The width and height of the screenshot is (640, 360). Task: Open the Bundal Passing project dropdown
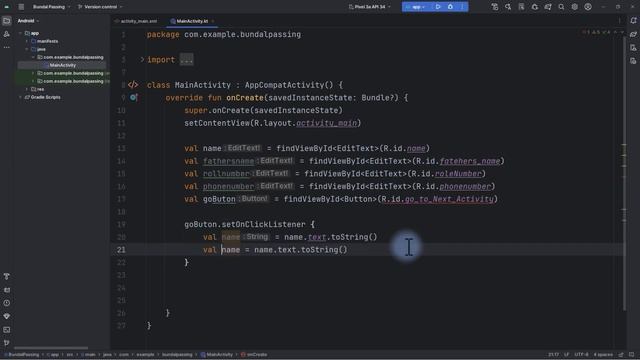[x=51, y=7]
